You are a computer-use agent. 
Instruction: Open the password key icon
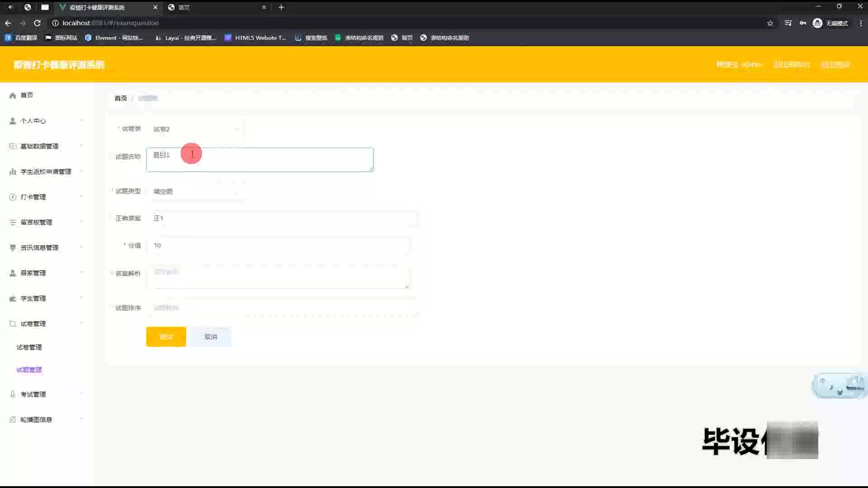(803, 23)
